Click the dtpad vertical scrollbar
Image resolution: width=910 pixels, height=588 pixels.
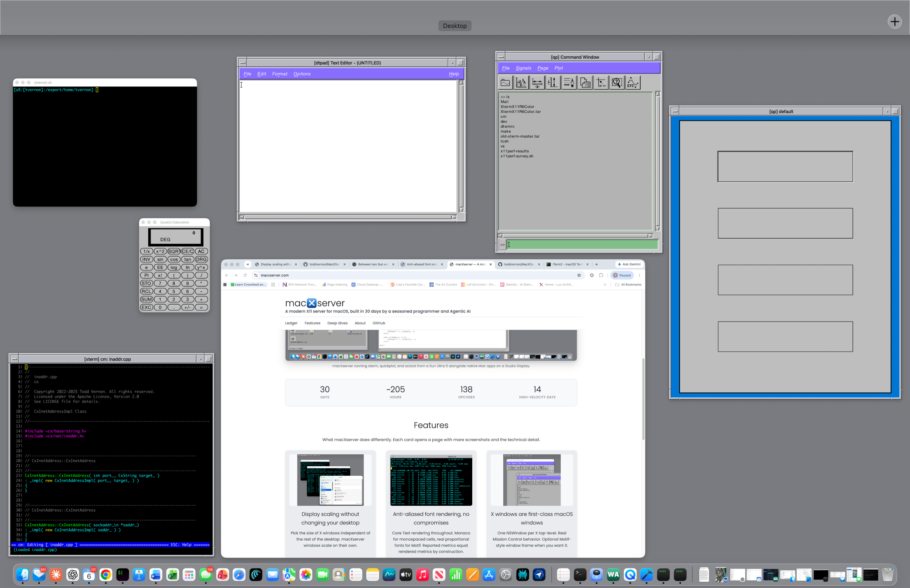click(x=461, y=146)
